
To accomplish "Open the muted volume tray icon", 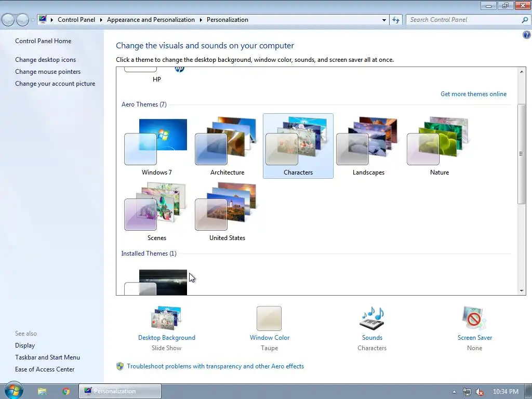I will 480,392.
